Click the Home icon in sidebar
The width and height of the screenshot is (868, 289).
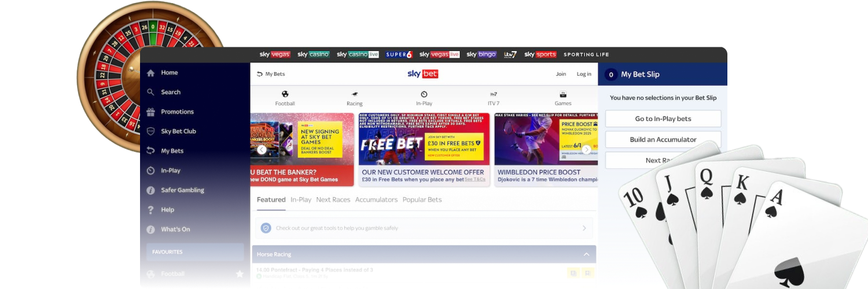pos(151,73)
